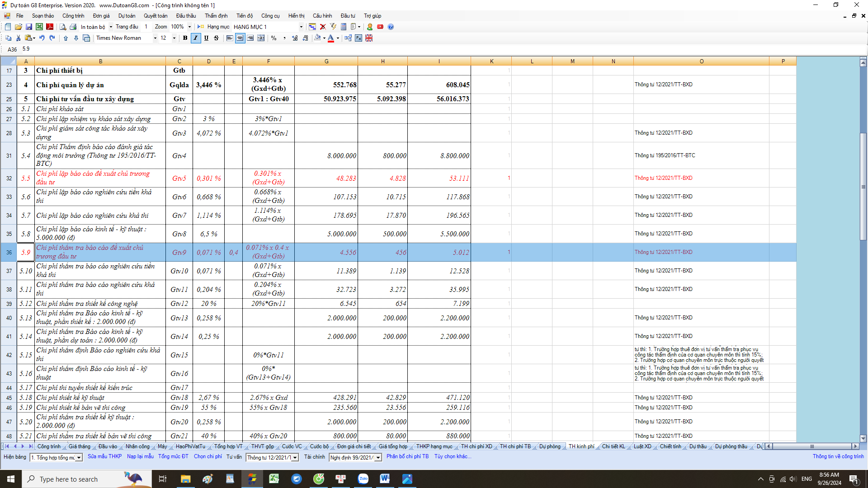This screenshot has height=488, width=868.
Task: Move row down with the down arrow icon
Action: [76, 38]
